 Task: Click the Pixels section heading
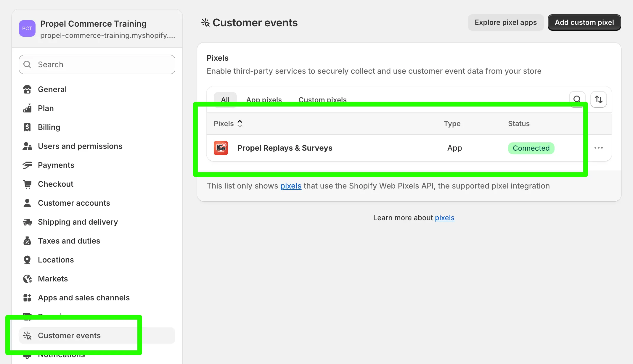point(218,58)
